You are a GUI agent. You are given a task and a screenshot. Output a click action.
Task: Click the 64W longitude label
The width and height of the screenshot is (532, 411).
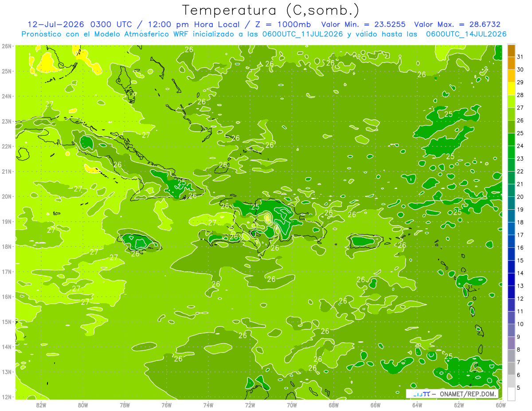pyautogui.click(x=417, y=404)
